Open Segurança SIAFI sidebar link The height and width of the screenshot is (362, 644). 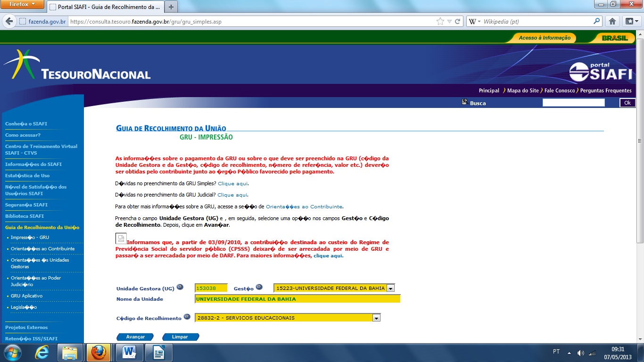click(x=26, y=205)
